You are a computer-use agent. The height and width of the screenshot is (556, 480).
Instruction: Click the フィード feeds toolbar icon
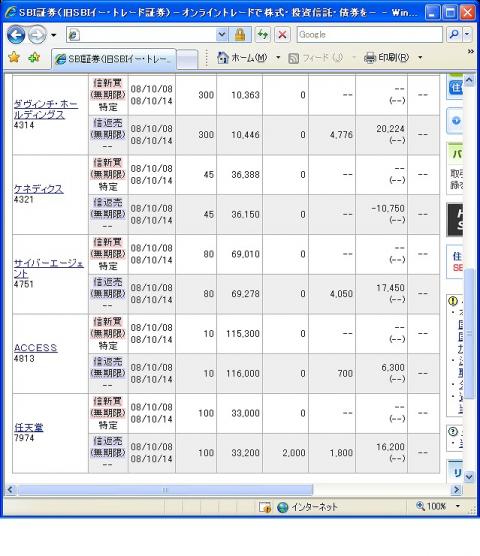pyautogui.click(x=294, y=58)
